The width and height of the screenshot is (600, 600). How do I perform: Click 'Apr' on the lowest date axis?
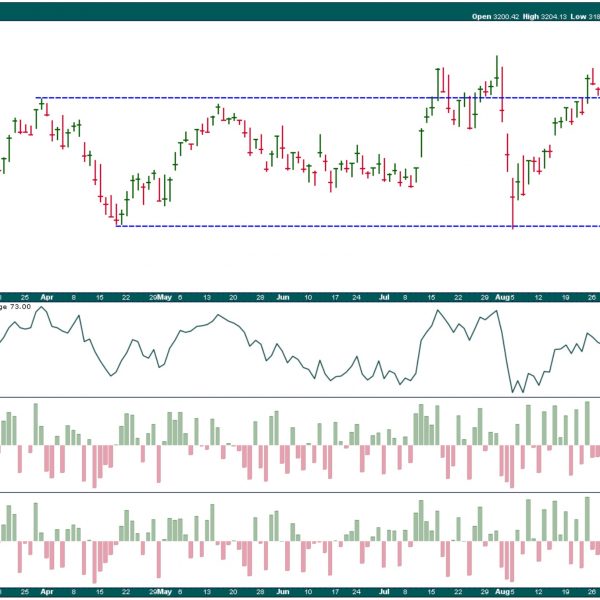(x=47, y=592)
